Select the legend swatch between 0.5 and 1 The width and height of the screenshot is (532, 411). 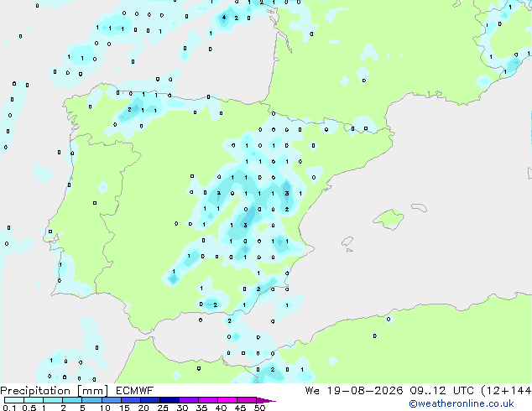point(34,400)
